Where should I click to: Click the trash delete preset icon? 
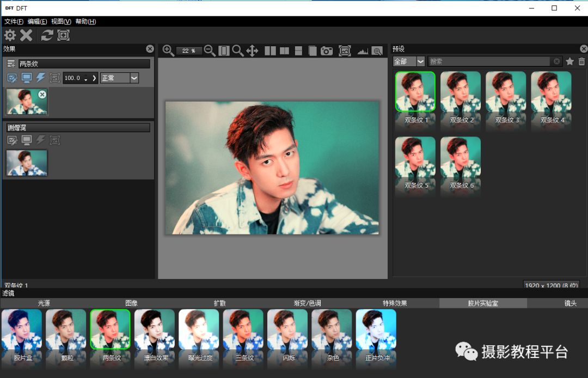(581, 61)
